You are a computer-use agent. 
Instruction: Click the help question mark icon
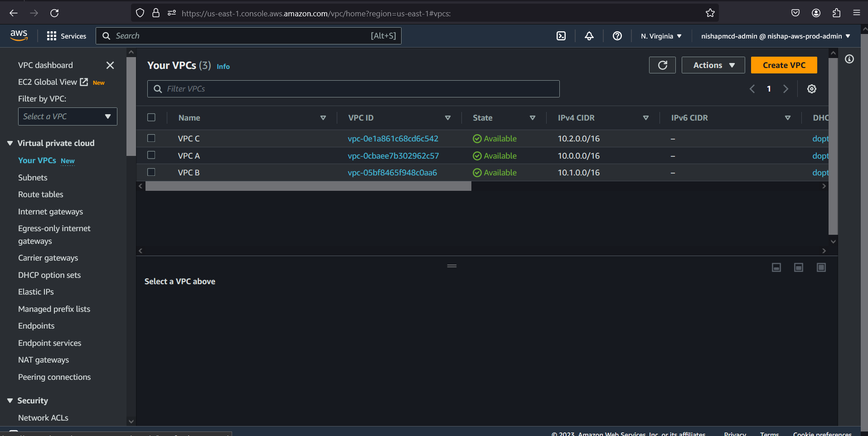click(617, 36)
